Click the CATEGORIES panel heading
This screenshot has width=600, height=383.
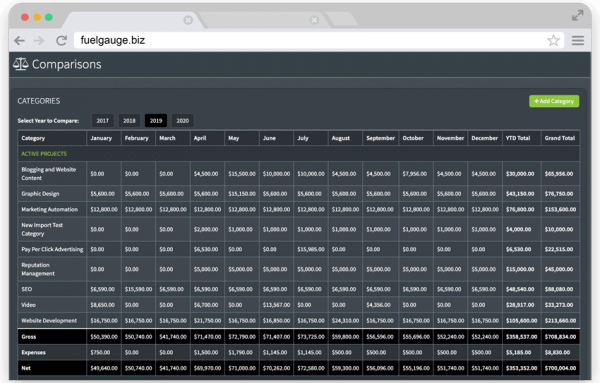coord(39,101)
